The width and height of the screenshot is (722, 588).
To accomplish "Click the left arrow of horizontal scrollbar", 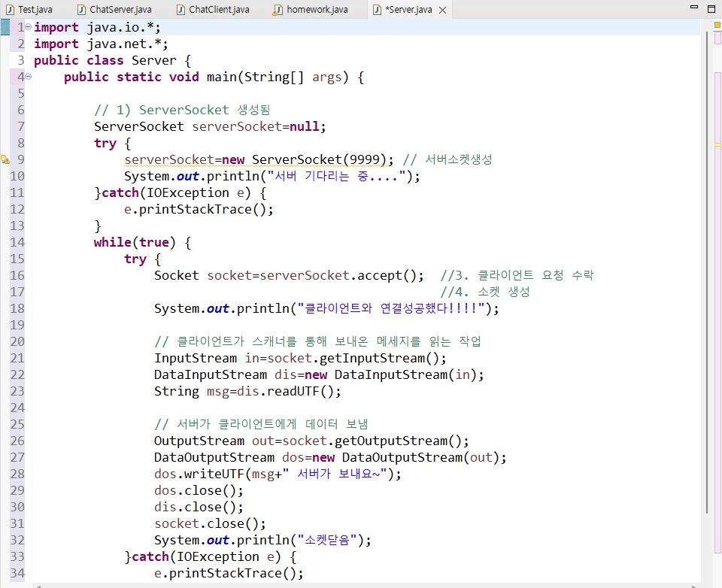I will (x=38, y=586).
